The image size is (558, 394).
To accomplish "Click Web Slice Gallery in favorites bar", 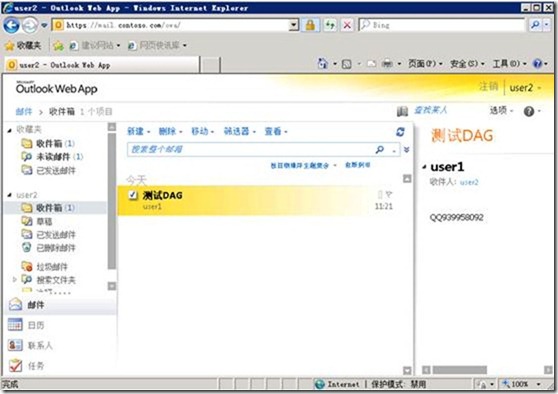I will tap(157, 46).
